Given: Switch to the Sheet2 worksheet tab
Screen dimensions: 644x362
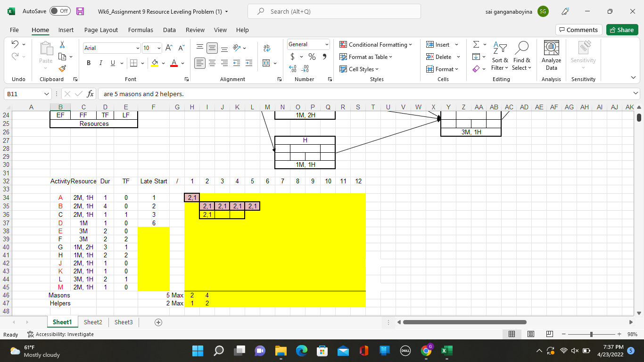Looking at the screenshot, I should (93, 322).
